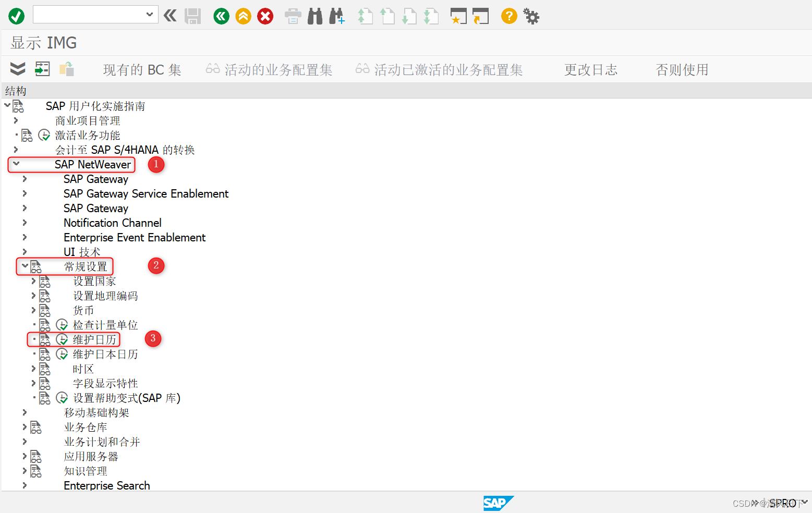Click inside the command input field
812x513 pixels.
point(89,15)
